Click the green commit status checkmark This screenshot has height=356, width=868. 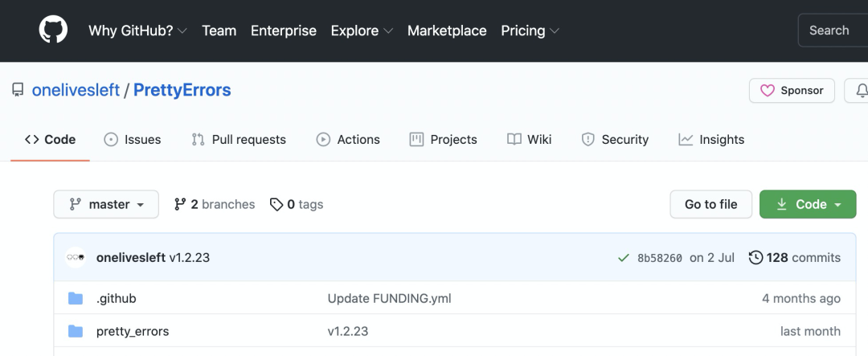coord(623,258)
